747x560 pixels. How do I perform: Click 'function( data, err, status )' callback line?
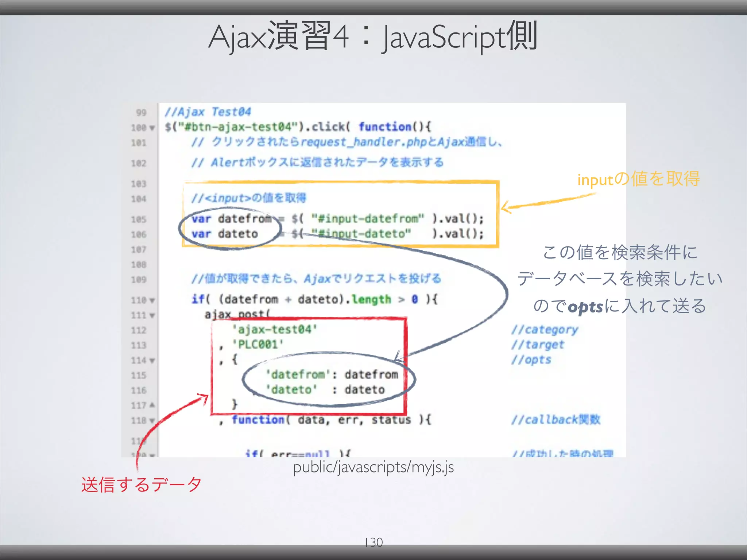332,420
